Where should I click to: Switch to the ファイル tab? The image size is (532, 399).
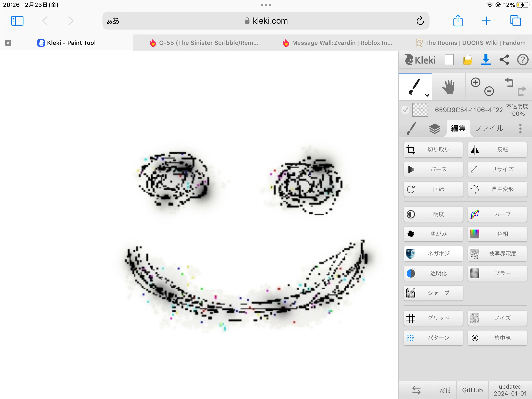coord(489,129)
